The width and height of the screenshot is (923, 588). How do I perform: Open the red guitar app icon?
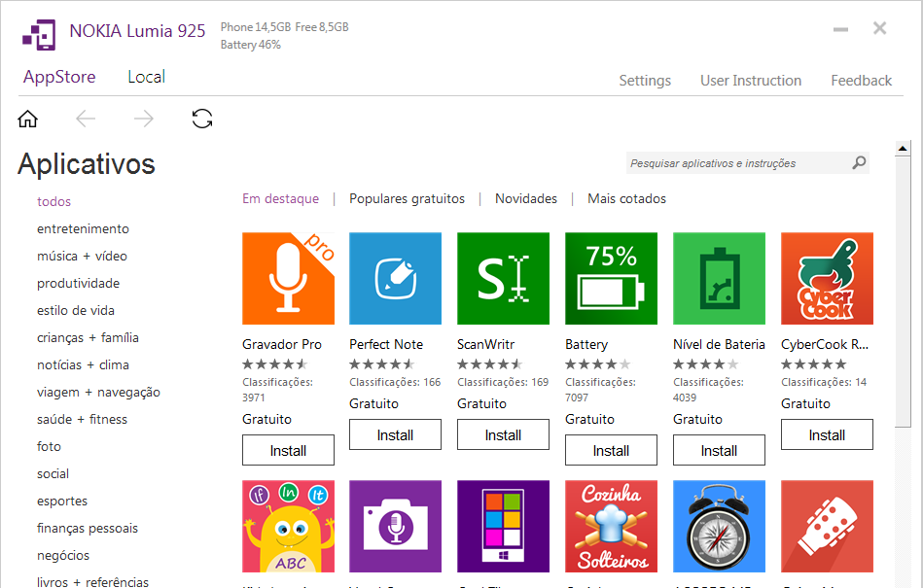[x=827, y=526]
